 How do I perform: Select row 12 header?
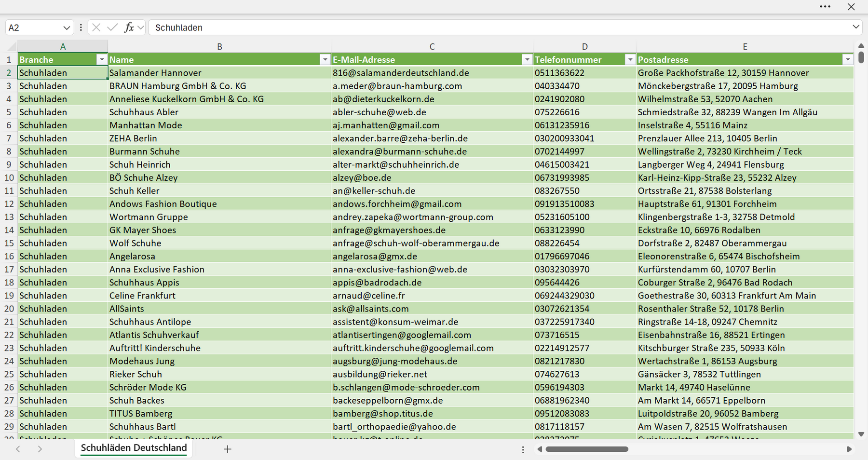pos(9,204)
